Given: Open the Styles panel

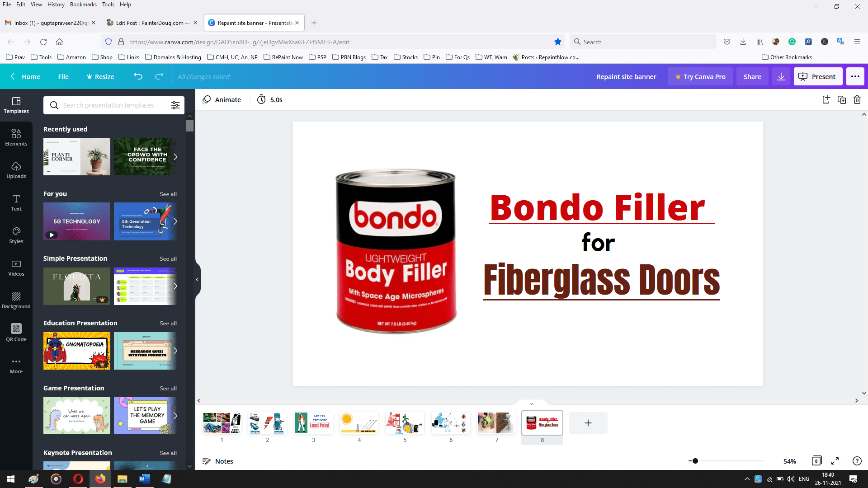Looking at the screenshot, I should (x=16, y=235).
